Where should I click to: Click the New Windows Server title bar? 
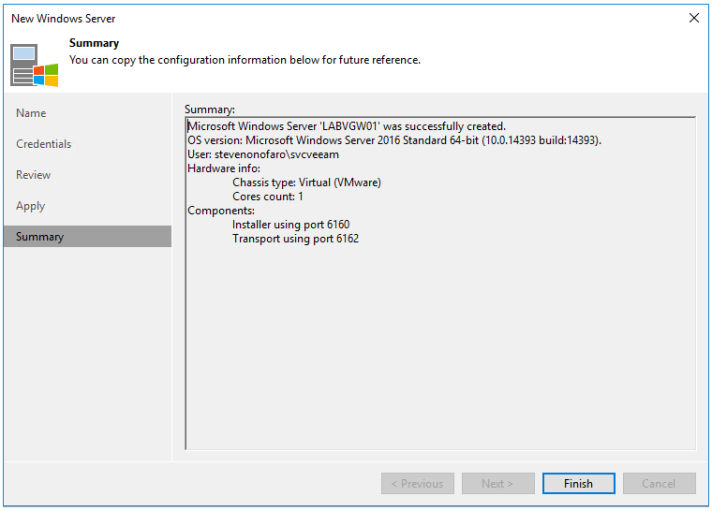(x=300, y=18)
